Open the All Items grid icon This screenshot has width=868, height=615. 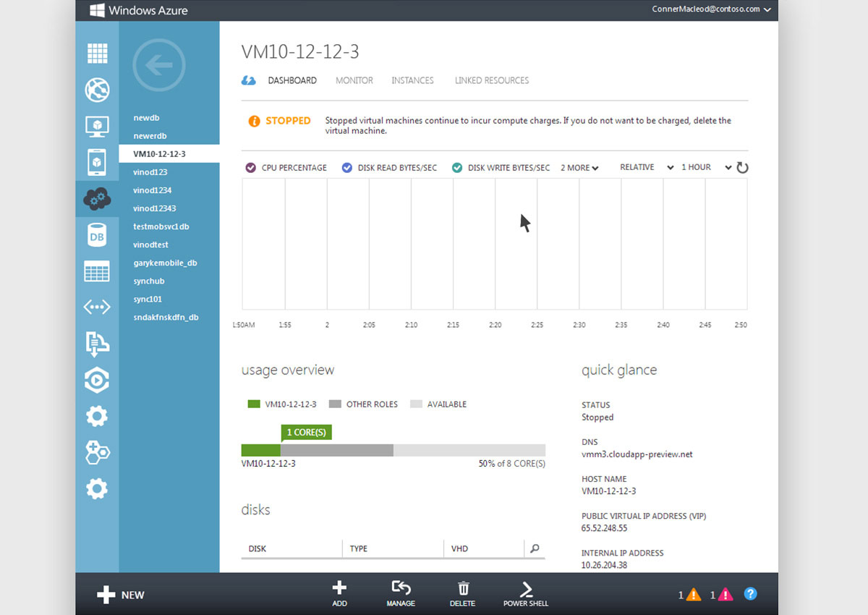pos(97,54)
